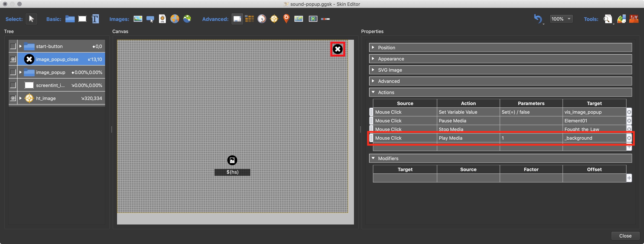Add an Image element
644x244 pixels.
click(x=138, y=19)
